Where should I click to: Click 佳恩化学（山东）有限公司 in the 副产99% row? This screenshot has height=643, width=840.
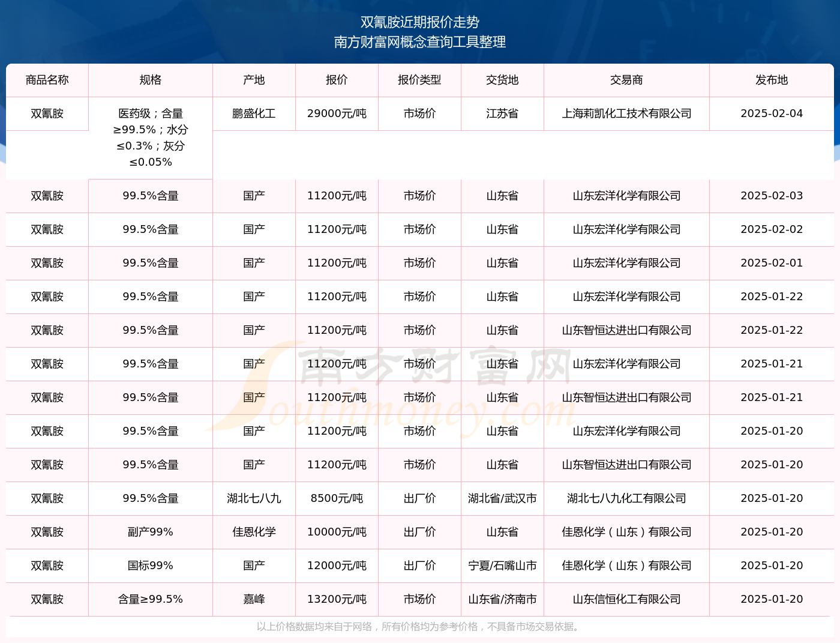(626, 532)
